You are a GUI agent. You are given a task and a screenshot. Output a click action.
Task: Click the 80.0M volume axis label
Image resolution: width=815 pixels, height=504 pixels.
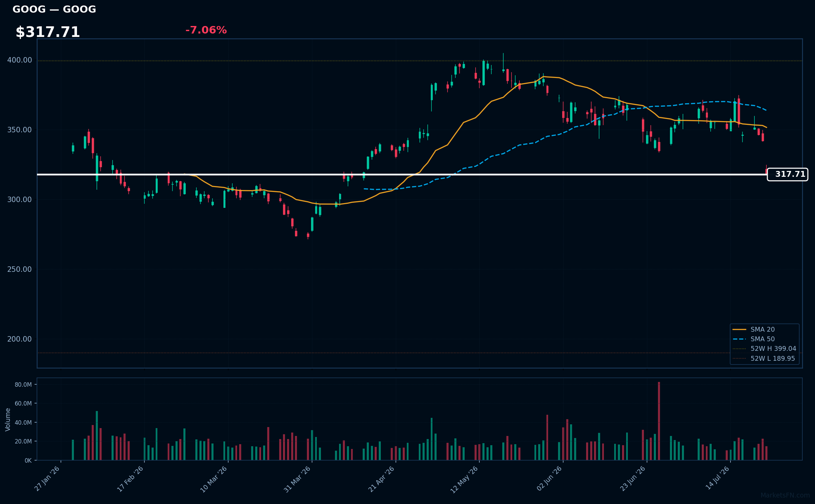click(23, 385)
